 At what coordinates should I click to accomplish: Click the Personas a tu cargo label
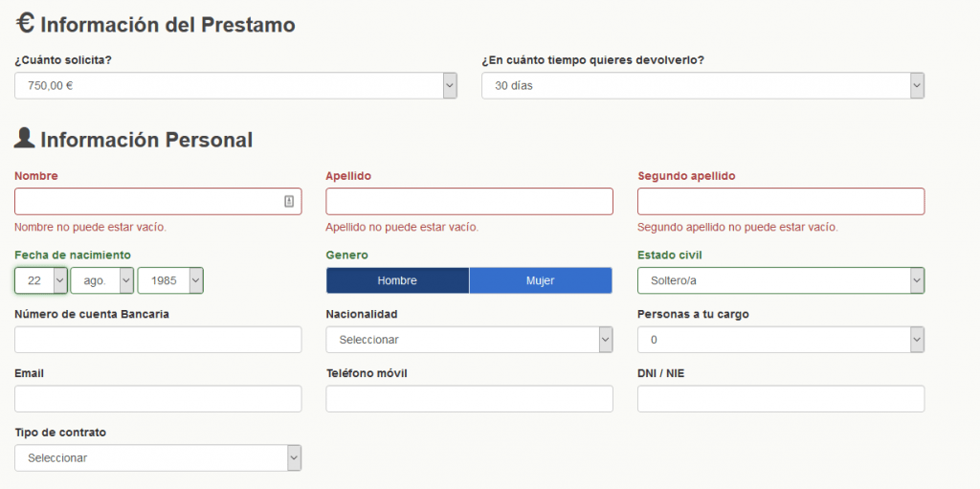click(693, 314)
